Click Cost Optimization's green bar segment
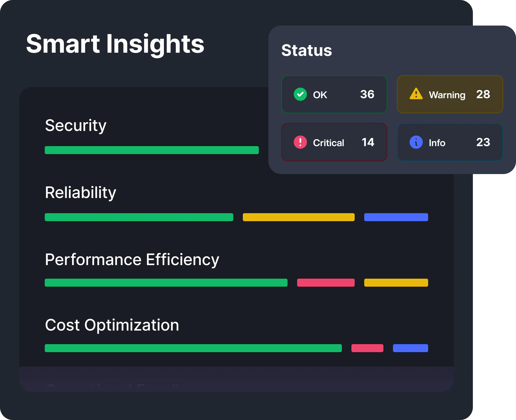 (x=193, y=348)
